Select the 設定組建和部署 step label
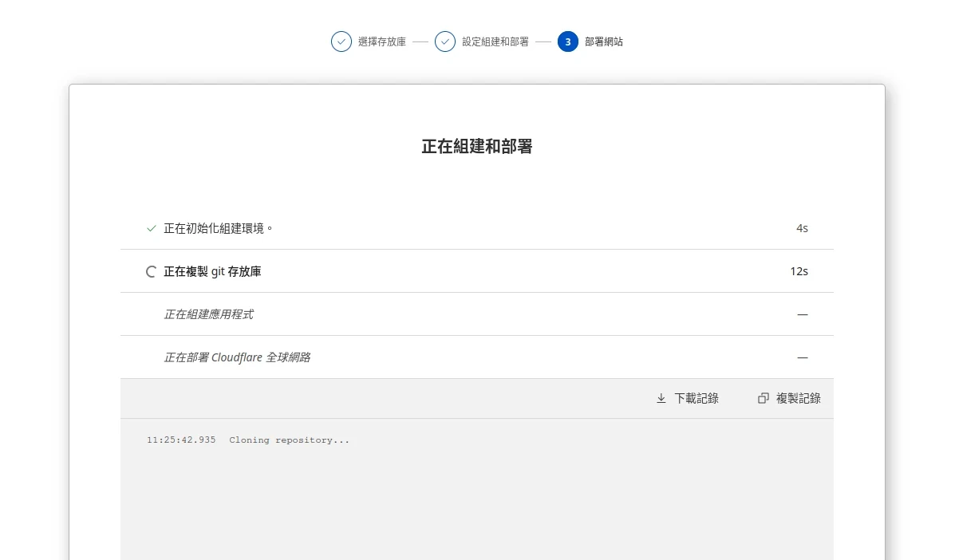 tap(495, 41)
